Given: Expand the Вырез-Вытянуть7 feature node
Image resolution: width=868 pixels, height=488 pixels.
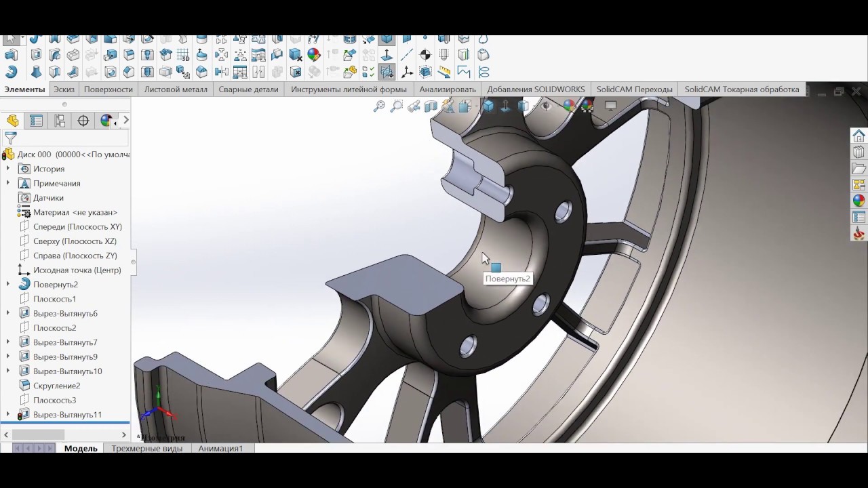Looking at the screenshot, I should point(8,342).
